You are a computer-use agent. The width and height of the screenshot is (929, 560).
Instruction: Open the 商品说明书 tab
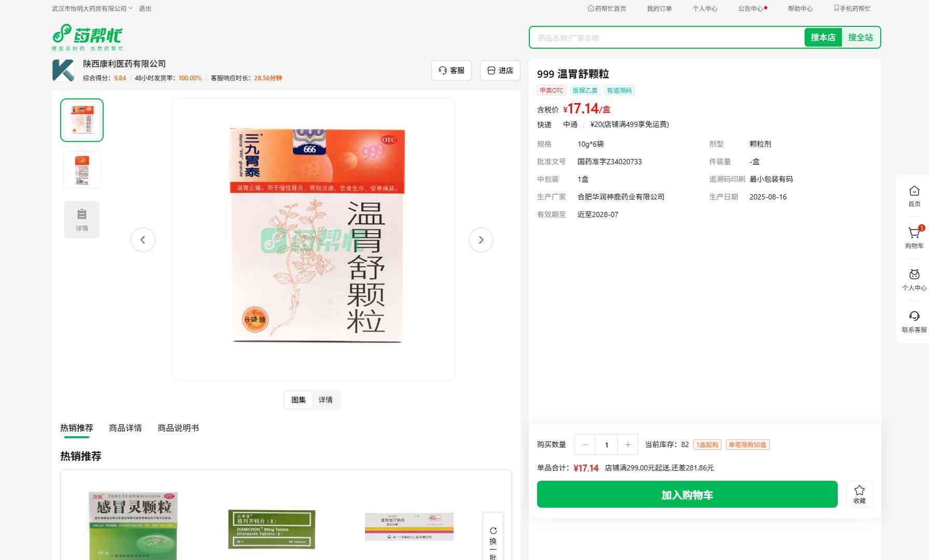[x=178, y=428]
